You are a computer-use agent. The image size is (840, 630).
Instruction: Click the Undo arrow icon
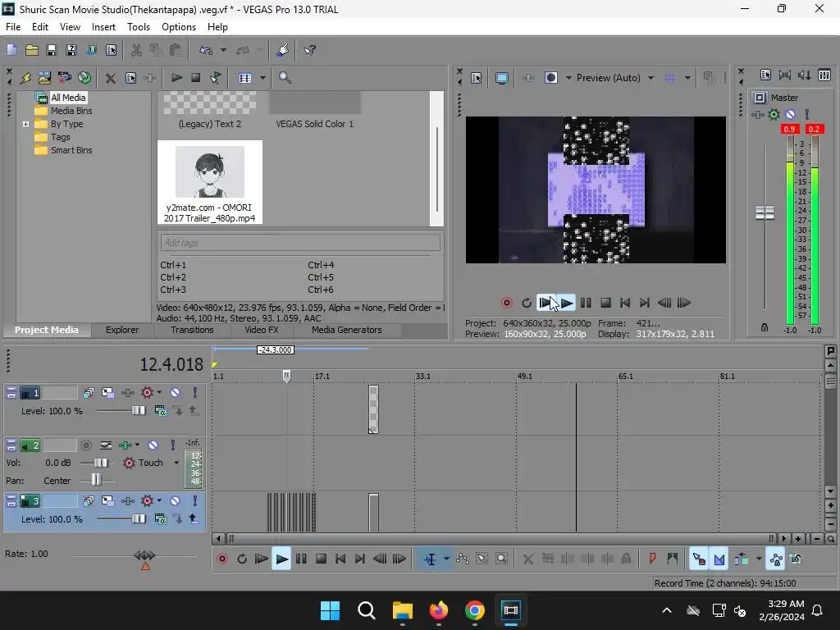206,50
